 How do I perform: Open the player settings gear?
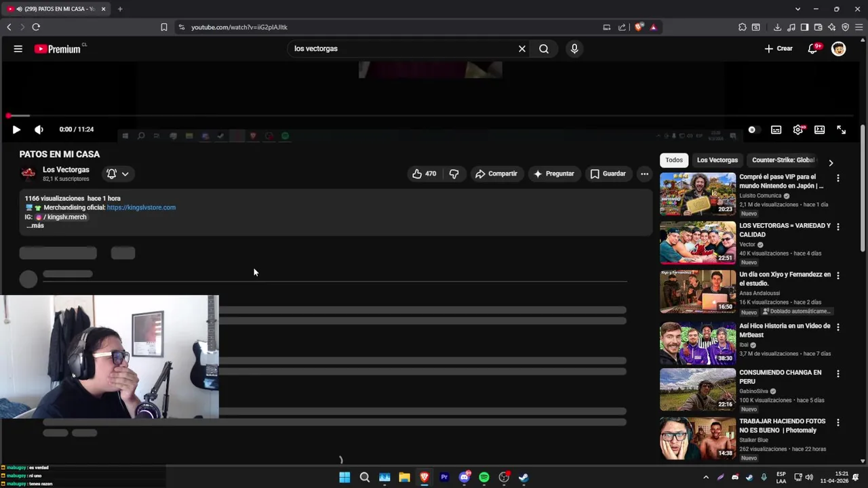point(798,129)
